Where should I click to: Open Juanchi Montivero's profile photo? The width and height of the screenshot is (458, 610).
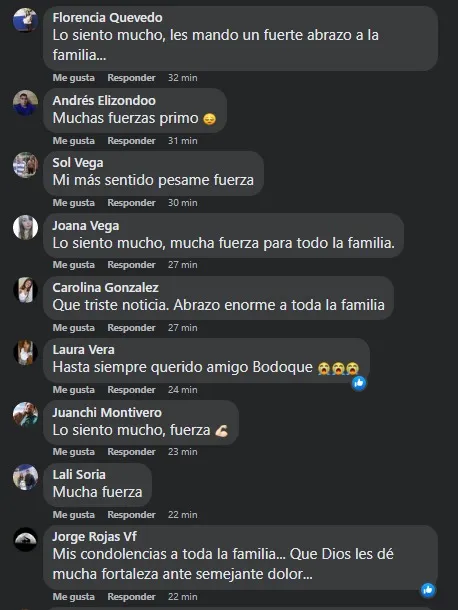[x=25, y=415]
